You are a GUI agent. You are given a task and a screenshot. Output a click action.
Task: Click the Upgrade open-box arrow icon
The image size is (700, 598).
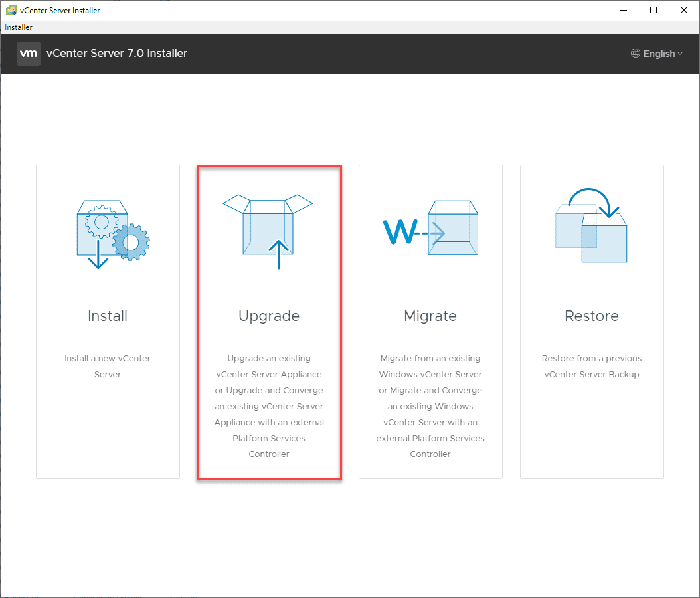(x=268, y=232)
